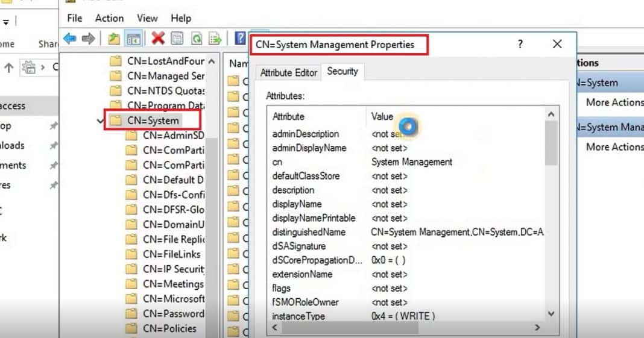Click the blue Back arrow in toolbar

click(x=70, y=39)
